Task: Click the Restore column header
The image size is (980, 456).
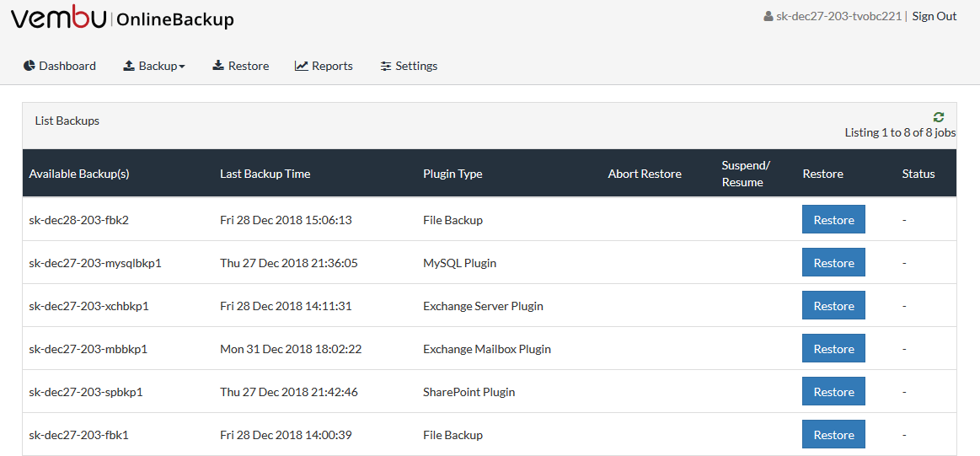Action: (823, 174)
